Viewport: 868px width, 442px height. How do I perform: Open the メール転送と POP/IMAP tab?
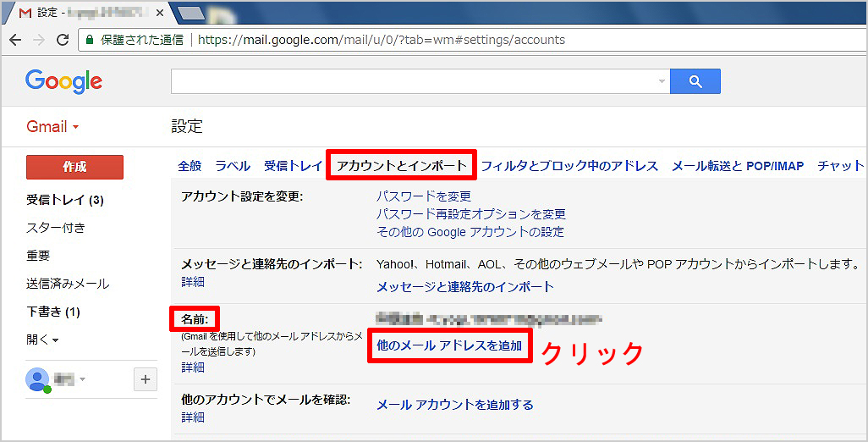click(738, 166)
